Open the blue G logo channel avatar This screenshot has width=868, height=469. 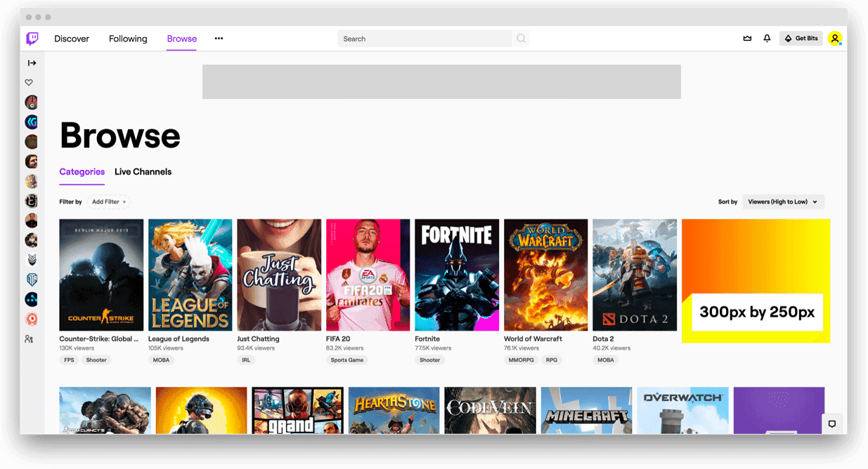[32, 122]
